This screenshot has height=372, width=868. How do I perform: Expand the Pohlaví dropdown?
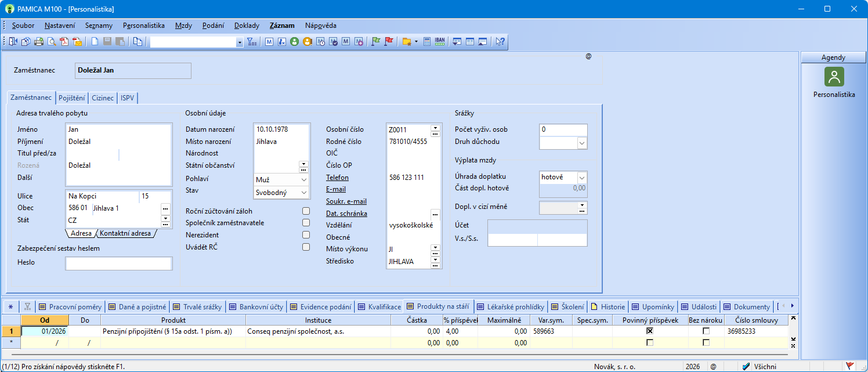pos(303,180)
